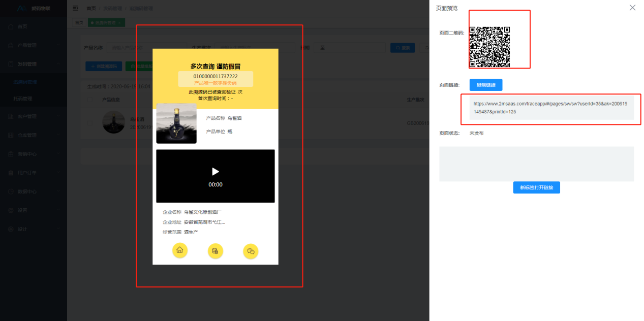Click the 生成时间 timestamp text
The image size is (644, 321).
118,86
